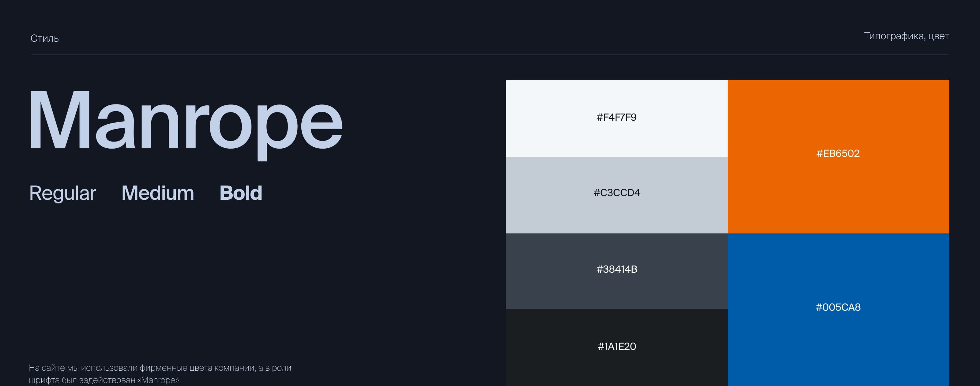Select the Regular font weight sample
The image size is (980, 386).
tap(62, 193)
